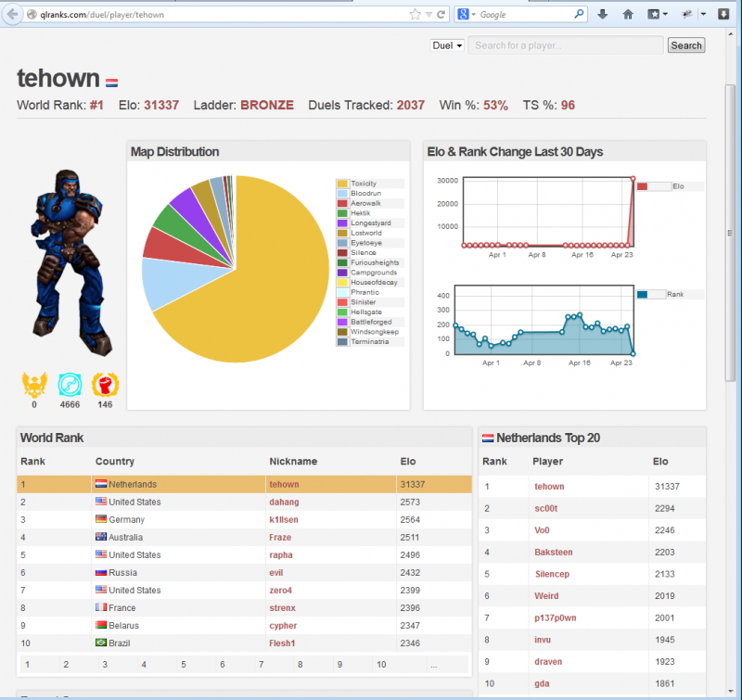Screen dimensions: 742x700
Task: Open rapha's player profile link
Action: pos(281,555)
